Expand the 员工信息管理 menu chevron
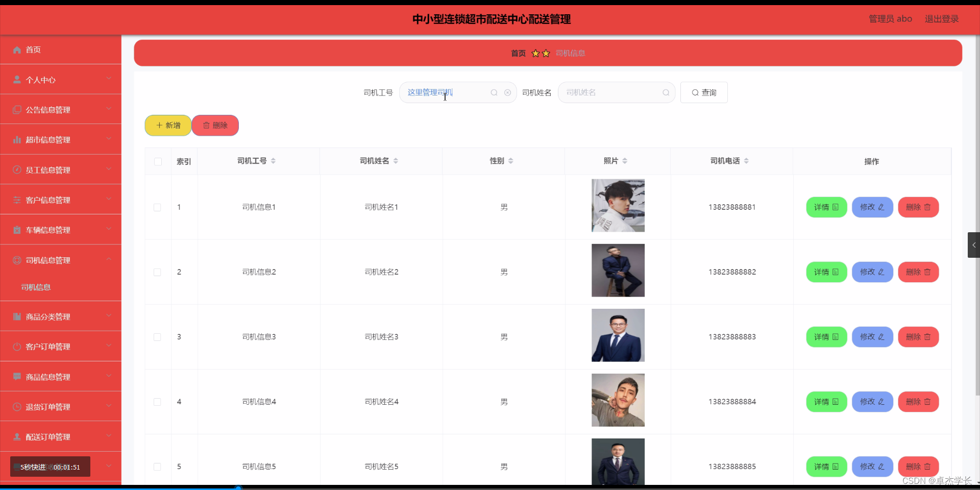The height and width of the screenshot is (490, 980). (109, 169)
